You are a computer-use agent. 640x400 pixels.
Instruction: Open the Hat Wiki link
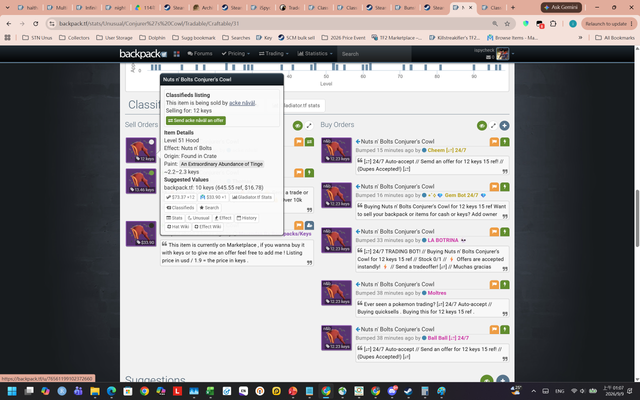click(178, 227)
